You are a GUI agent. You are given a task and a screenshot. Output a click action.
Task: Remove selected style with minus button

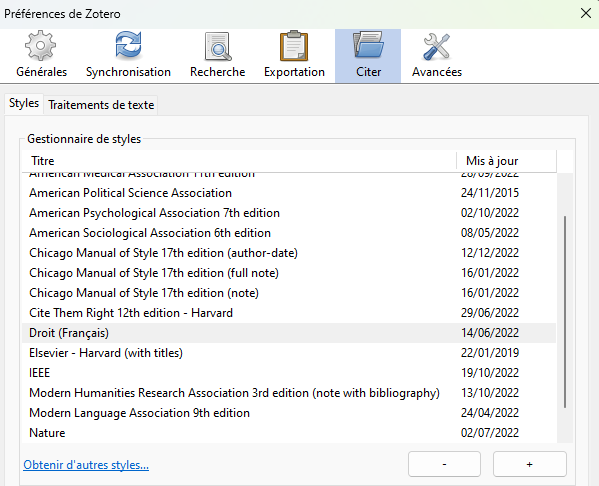444,464
